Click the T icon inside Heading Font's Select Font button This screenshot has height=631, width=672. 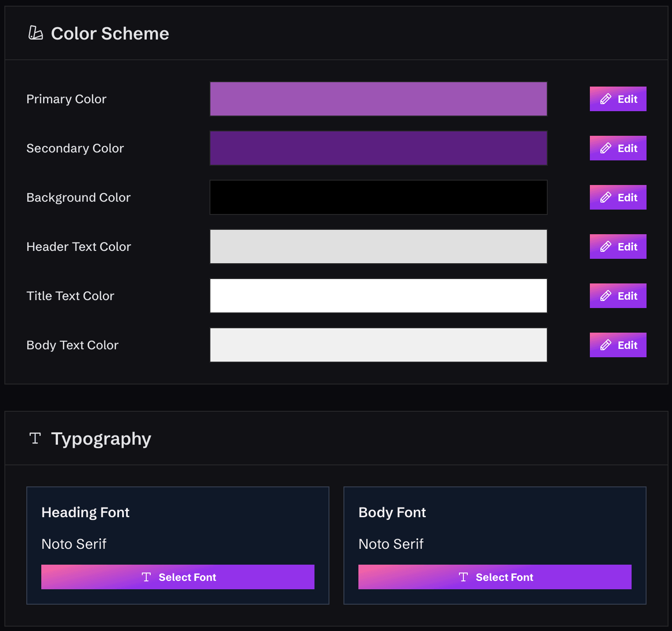[x=147, y=577]
